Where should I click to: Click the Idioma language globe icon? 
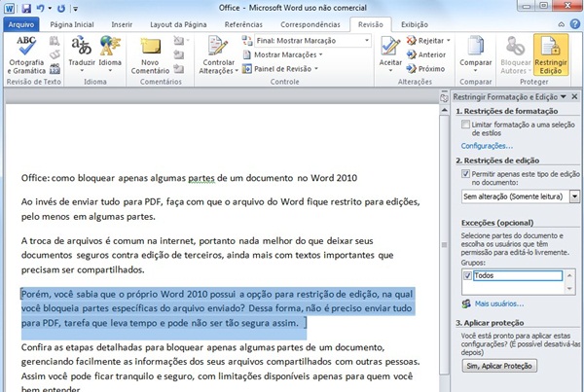coord(110,46)
